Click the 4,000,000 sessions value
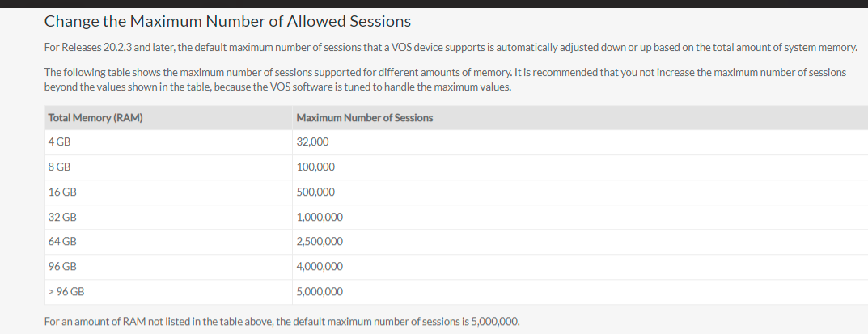The width and height of the screenshot is (868, 334). pos(320,267)
